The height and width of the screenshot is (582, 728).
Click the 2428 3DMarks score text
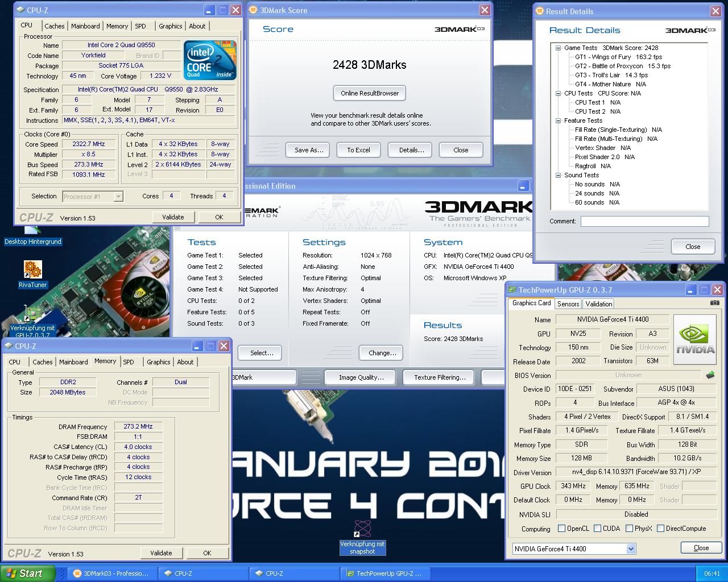pos(370,65)
